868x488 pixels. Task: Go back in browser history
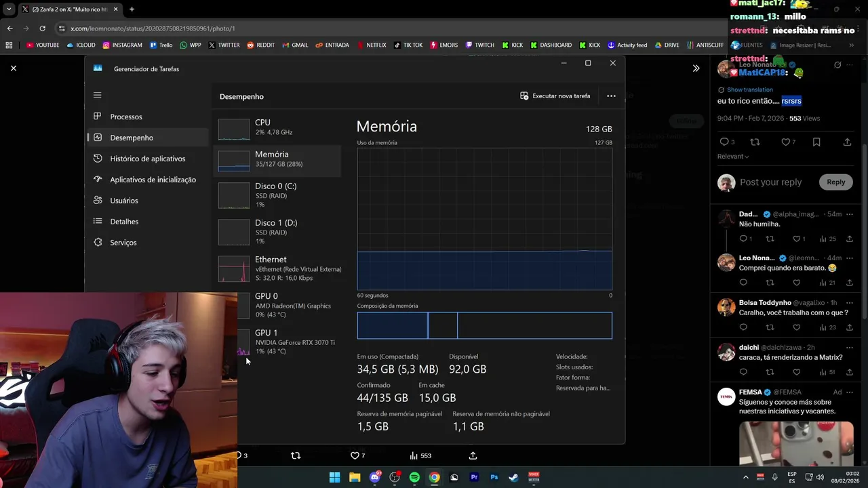pyautogui.click(x=9, y=28)
